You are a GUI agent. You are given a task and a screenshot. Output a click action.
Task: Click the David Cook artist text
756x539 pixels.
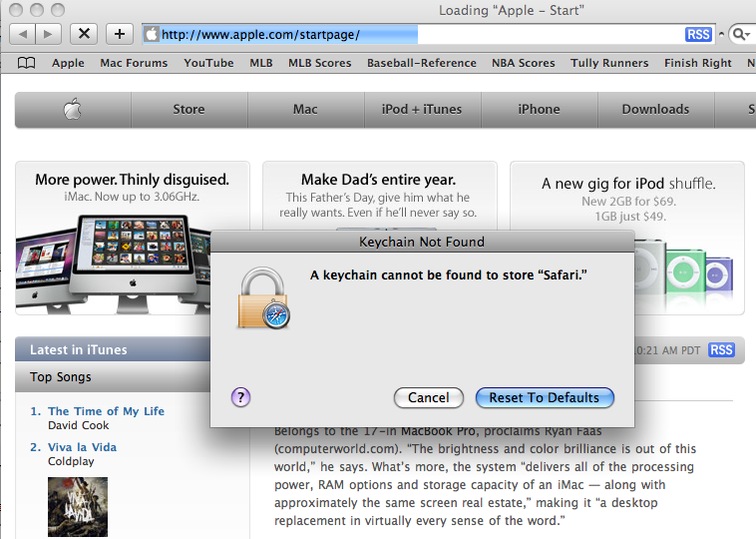[x=79, y=425]
